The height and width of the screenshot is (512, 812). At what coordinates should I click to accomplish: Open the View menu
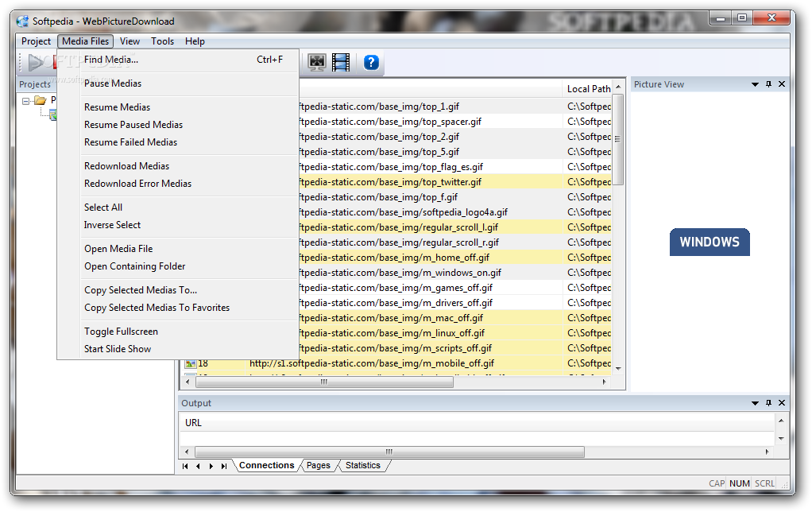pos(130,41)
